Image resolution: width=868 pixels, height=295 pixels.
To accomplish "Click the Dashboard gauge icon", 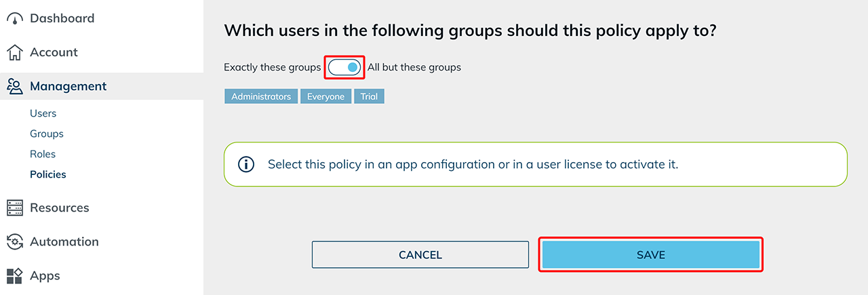I will pyautogui.click(x=15, y=19).
